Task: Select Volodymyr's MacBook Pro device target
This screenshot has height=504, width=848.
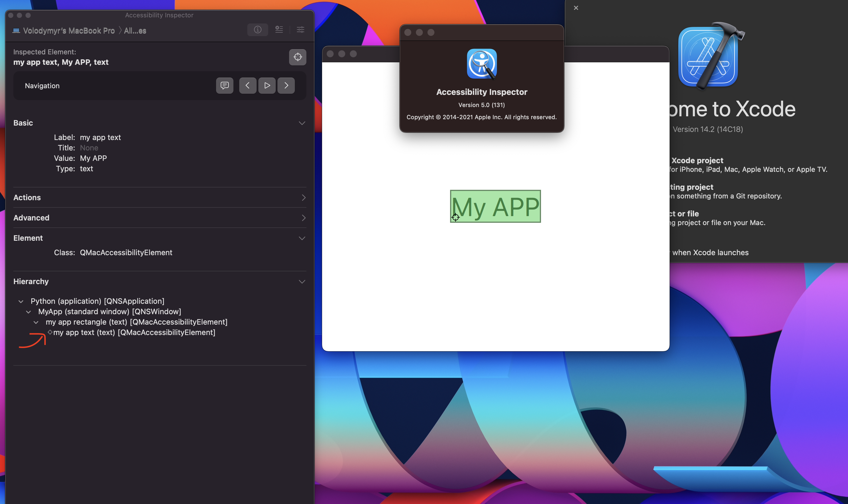Action: click(68, 31)
